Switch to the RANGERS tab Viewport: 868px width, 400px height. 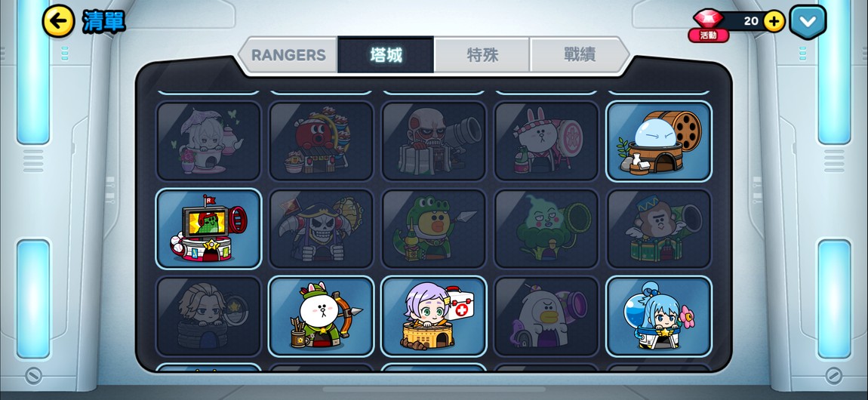coord(288,55)
